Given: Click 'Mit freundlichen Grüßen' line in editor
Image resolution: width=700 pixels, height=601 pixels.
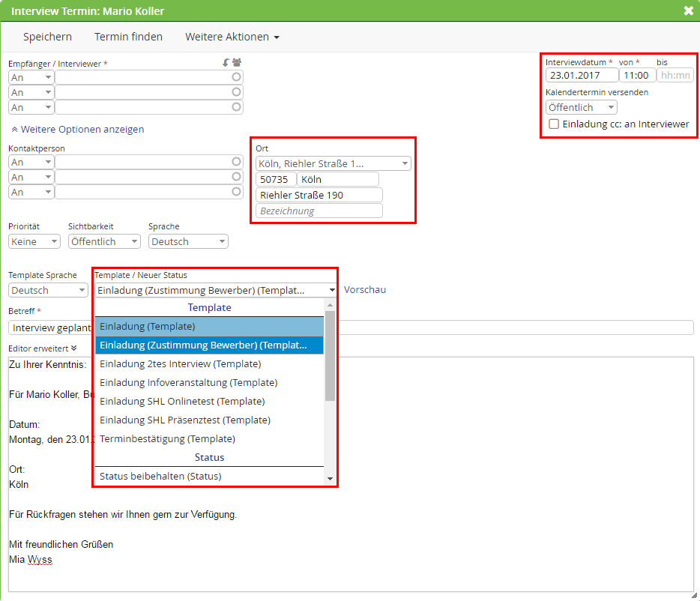Looking at the screenshot, I should (61, 544).
